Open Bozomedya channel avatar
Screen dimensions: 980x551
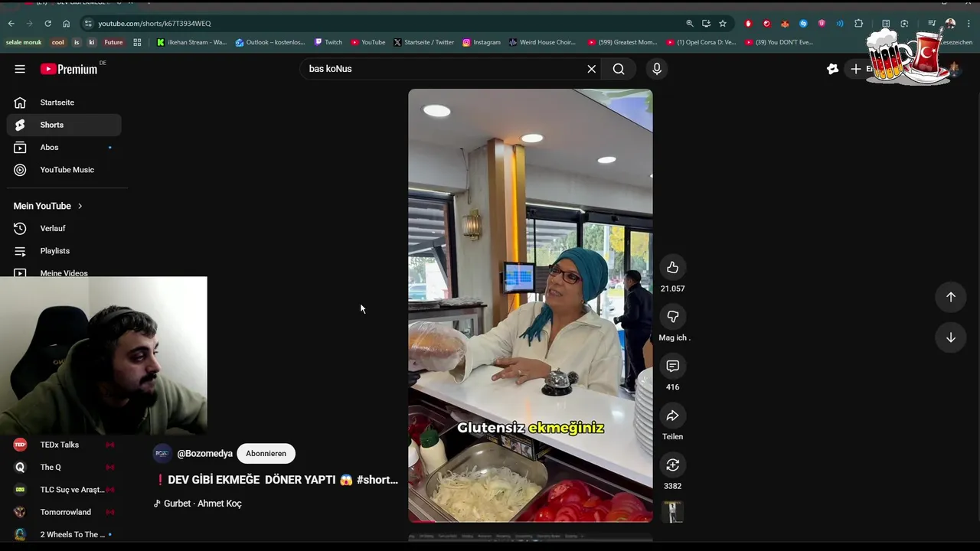162,454
